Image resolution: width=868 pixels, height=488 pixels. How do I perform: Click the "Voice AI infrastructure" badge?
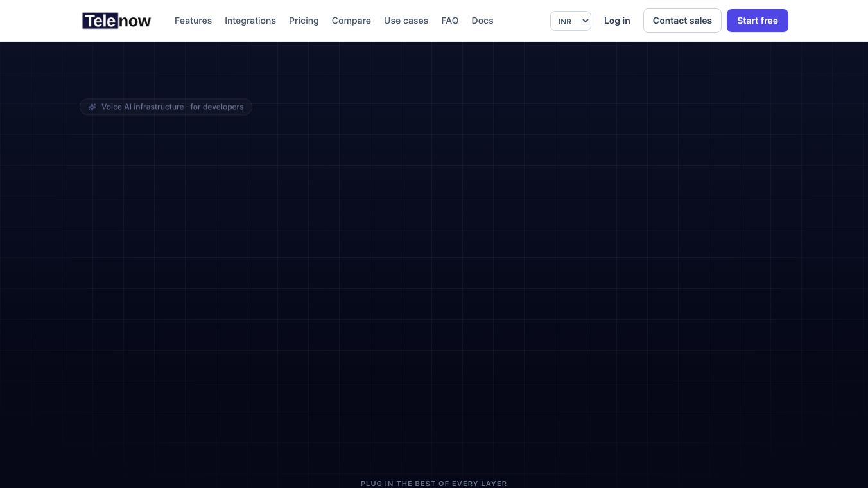[x=166, y=107]
